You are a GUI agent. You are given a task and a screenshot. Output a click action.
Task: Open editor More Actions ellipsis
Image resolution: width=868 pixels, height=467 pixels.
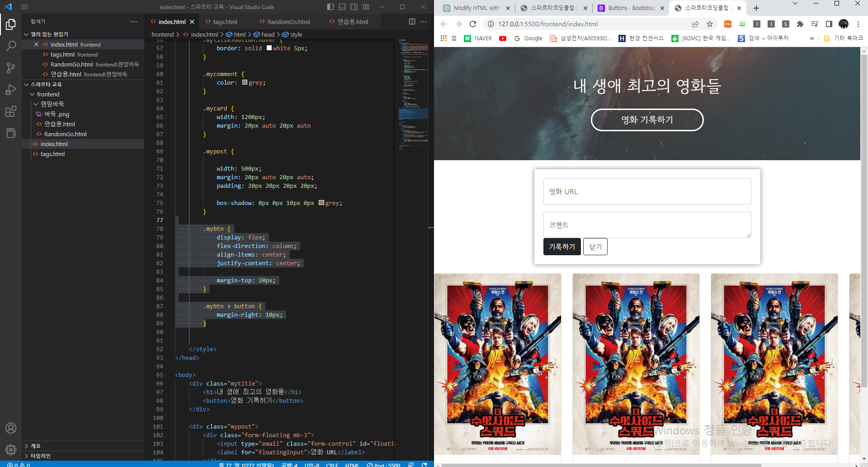pos(424,22)
